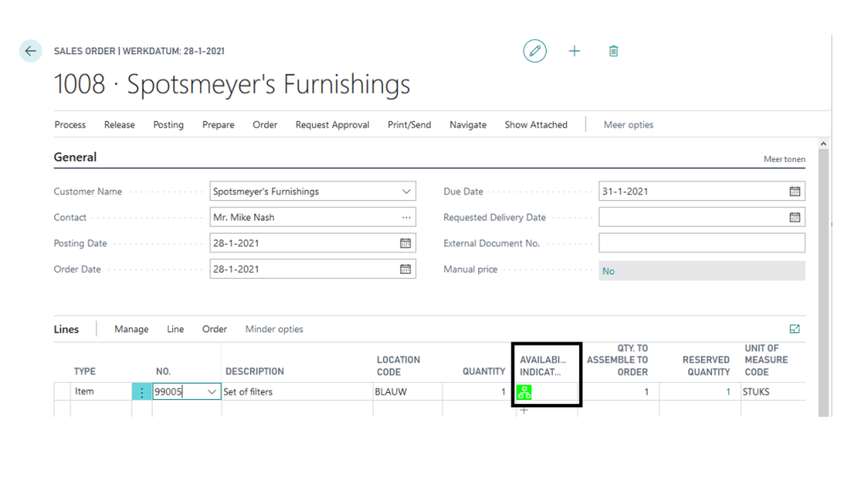Click the Edit pencil icon

[534, 51]
